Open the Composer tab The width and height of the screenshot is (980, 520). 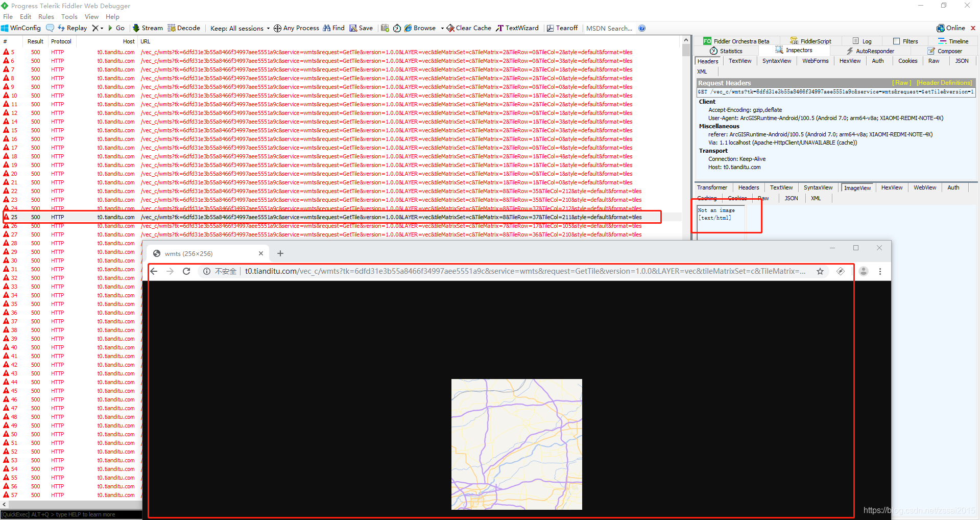pos(945,51)
